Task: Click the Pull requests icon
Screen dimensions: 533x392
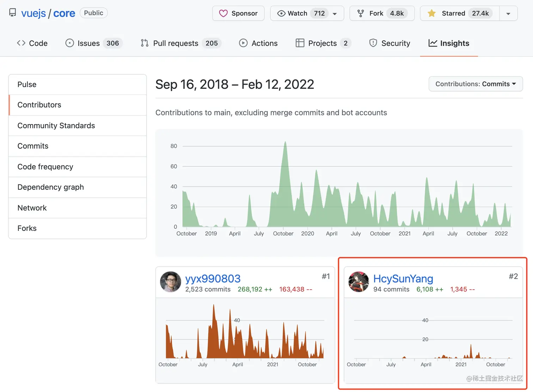Action: (145, 43)
